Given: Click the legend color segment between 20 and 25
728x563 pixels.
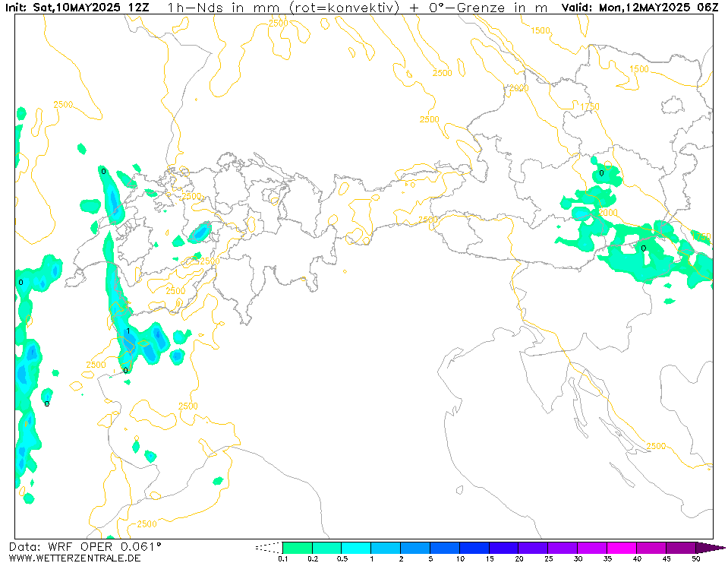Looking at the screenshot, I should coord(533,548).
